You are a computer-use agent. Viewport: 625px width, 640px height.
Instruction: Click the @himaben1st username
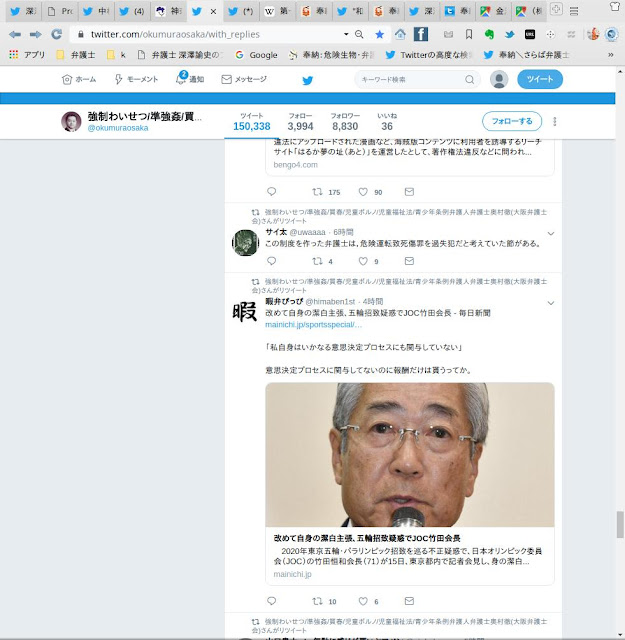pos(330,302)
